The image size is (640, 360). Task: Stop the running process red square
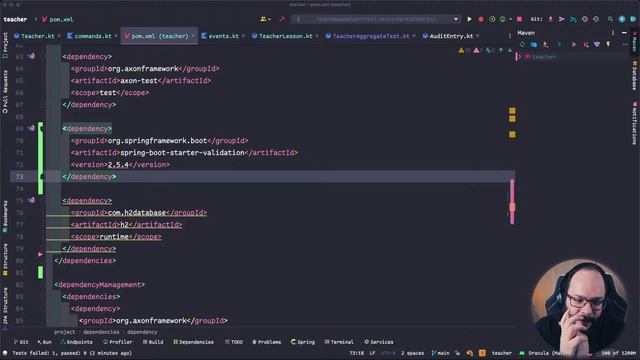click(519, 19)
